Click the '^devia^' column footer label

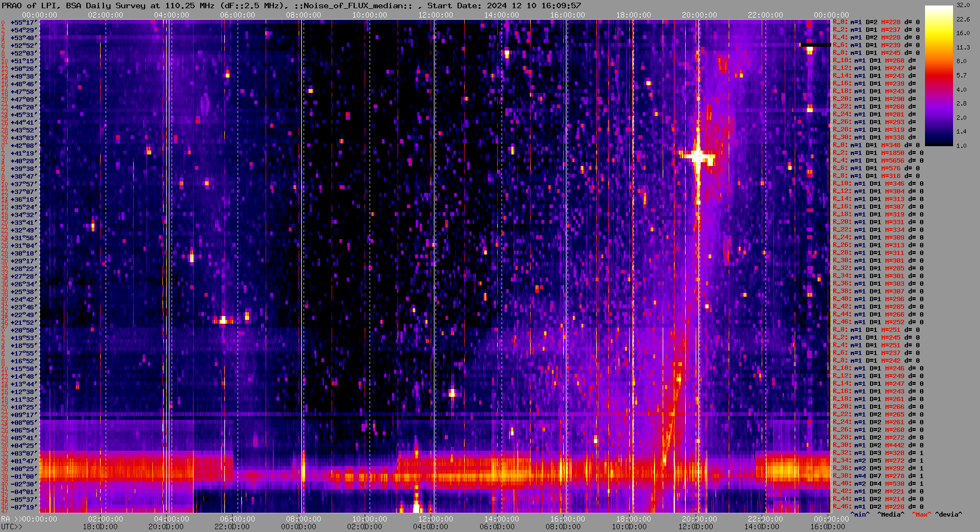coord(949,515)
